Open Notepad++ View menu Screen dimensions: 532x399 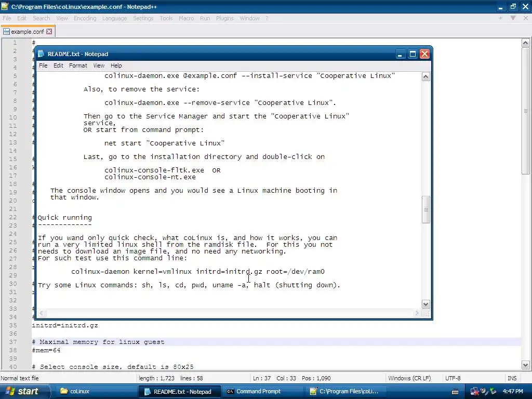coord(62,18)
